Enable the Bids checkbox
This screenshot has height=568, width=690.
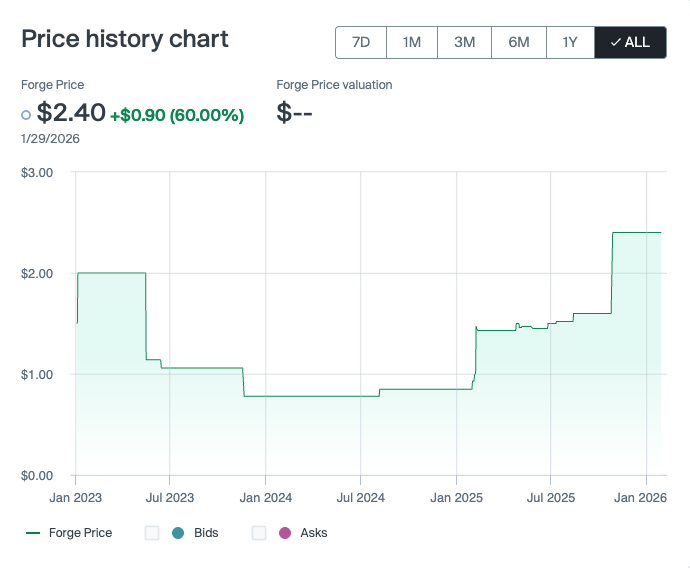click(x=152, y=533)
